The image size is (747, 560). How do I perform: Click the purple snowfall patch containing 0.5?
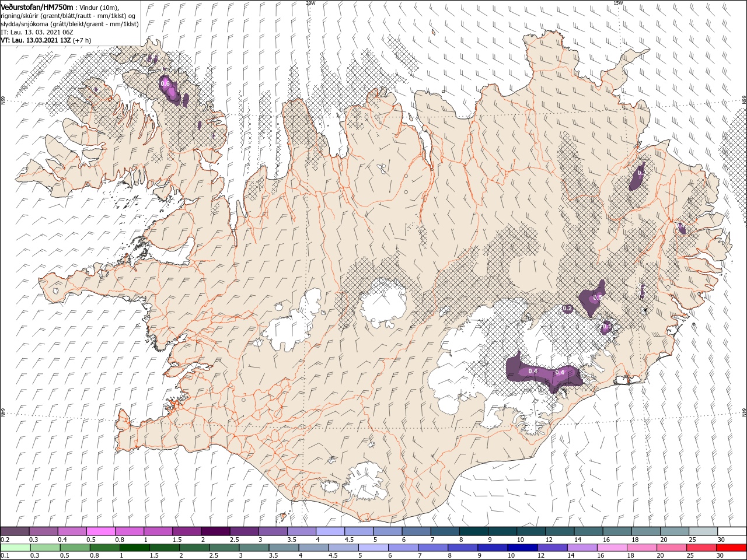click(592, 297)
